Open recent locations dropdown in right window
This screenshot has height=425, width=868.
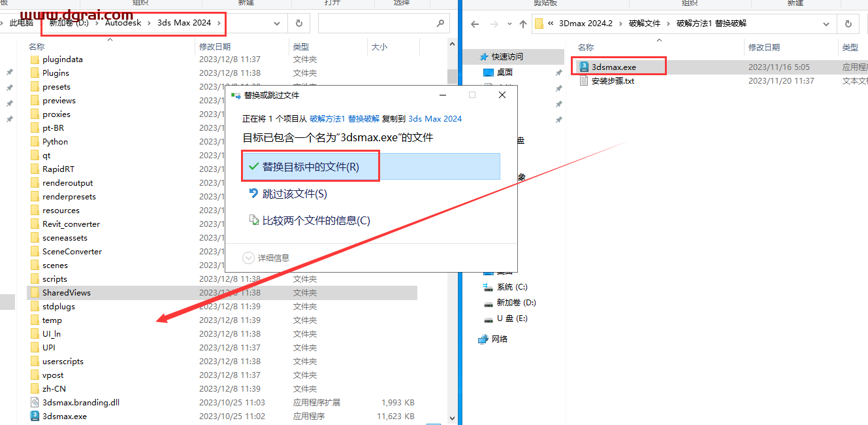coord(509,24)
